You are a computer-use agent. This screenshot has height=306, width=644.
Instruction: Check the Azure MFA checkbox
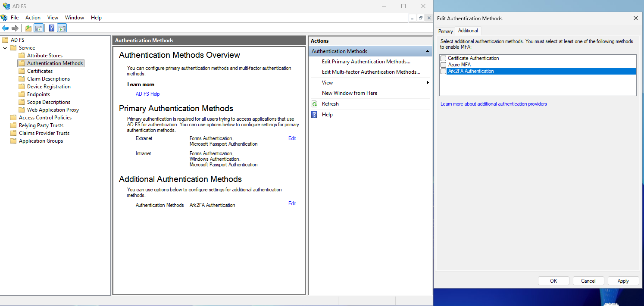(443, 65)
